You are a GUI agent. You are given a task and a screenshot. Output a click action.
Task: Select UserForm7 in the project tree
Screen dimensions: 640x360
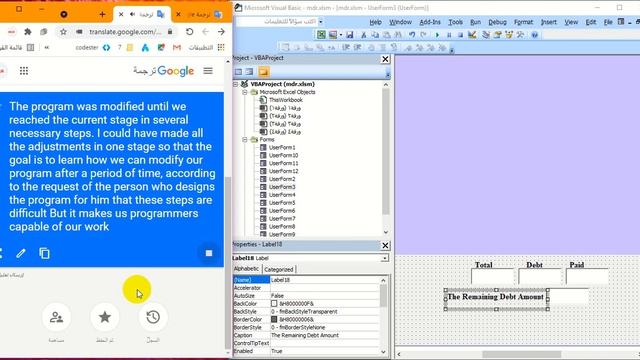tap(282, 218)
